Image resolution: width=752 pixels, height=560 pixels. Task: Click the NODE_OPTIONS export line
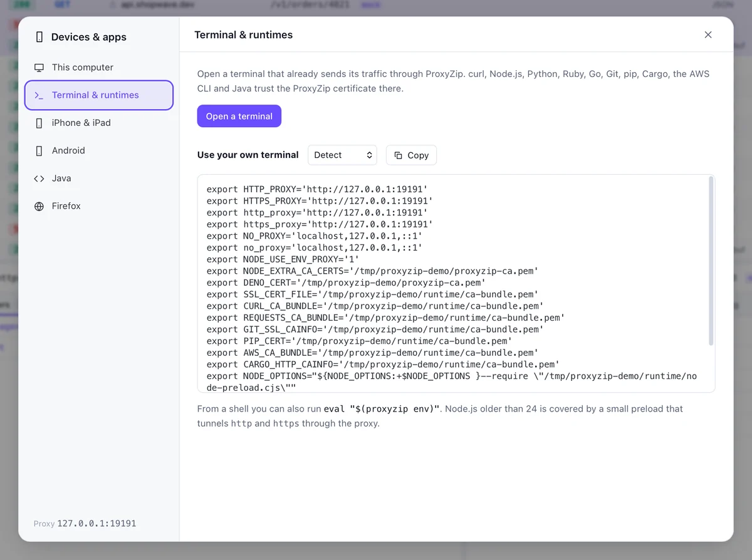pos(451,382)
